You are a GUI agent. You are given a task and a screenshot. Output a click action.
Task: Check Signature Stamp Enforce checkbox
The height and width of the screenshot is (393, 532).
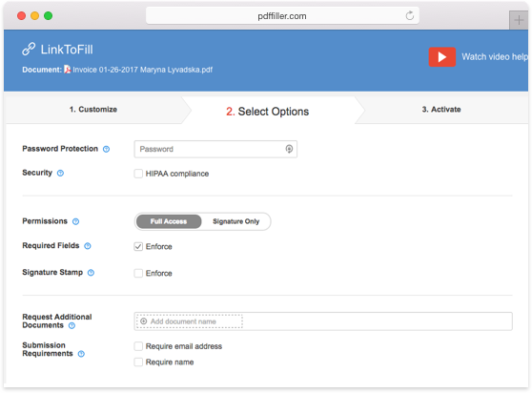(138, 274)
